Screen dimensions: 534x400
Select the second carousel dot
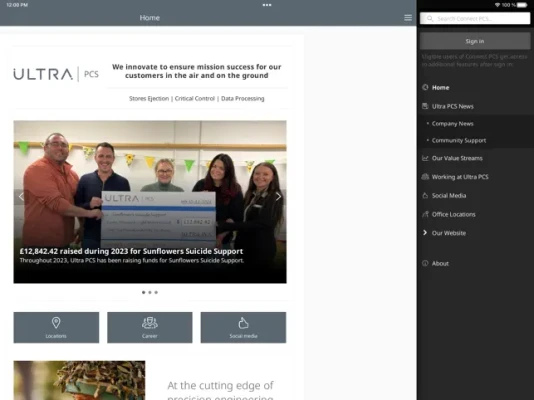coord(150,292)
